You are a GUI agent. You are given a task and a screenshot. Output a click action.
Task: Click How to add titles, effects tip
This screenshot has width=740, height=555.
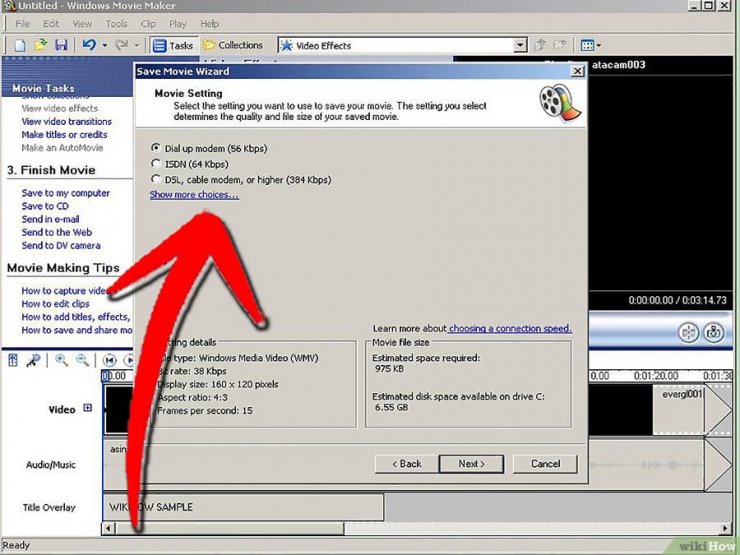75,317
